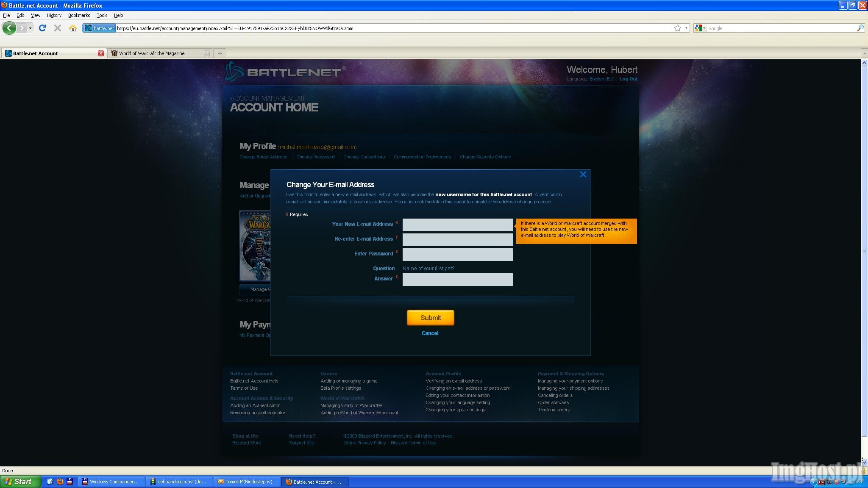Open the View menu
The image size is (868, 488).
click(x=36, y=15)
